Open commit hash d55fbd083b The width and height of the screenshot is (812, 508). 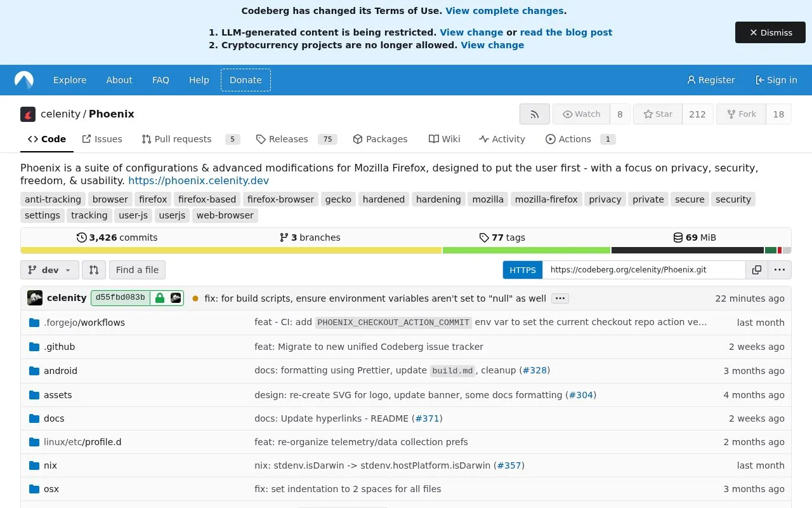point(121,298)
